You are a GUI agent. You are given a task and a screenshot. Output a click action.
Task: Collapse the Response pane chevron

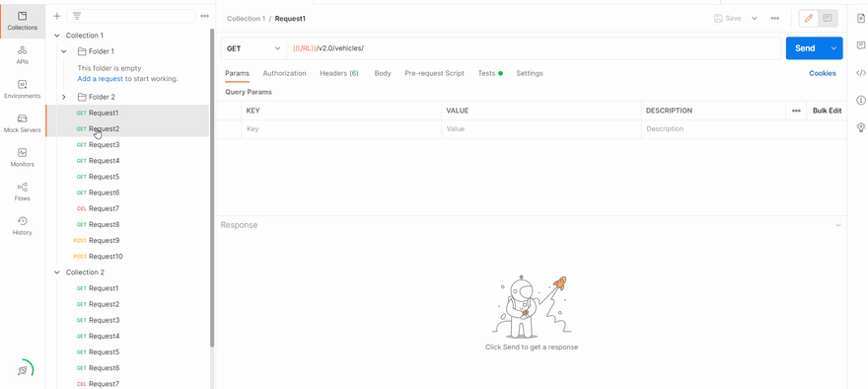[838, 225]
